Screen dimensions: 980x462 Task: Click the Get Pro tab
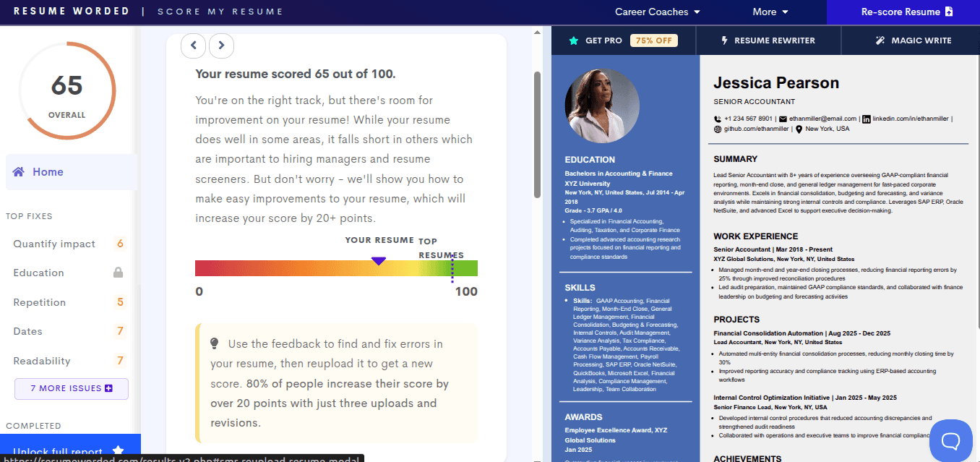(624, 40)
